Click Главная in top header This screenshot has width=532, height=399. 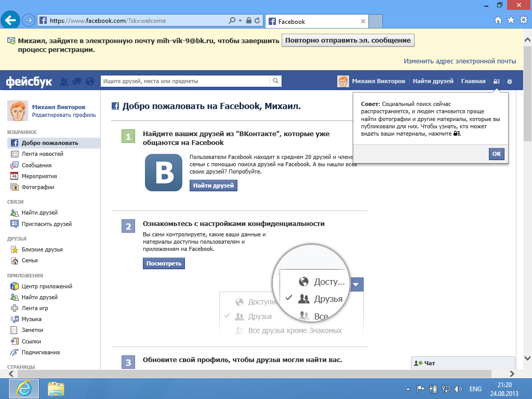[x=473, y=82]
